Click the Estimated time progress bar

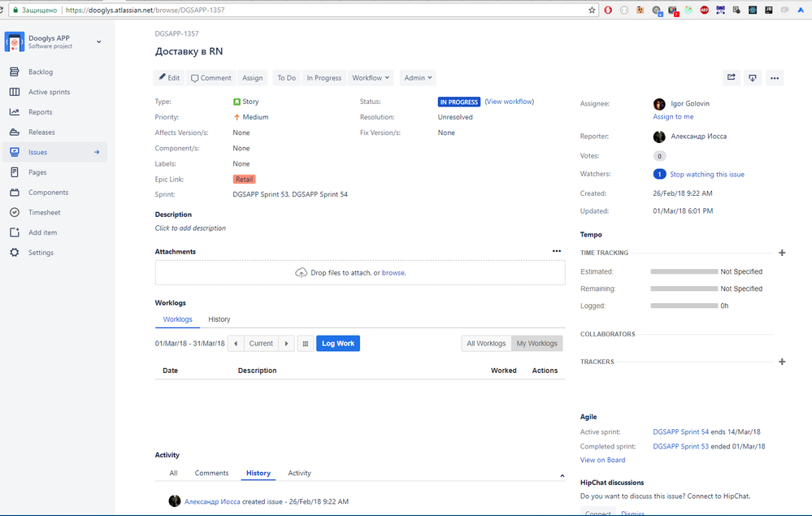[x=684, y=271]
